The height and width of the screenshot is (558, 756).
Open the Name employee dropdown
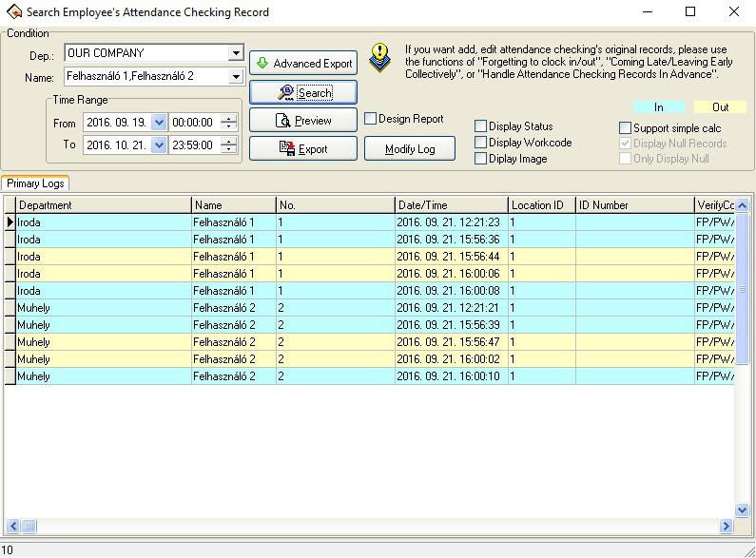click(236, 76)
